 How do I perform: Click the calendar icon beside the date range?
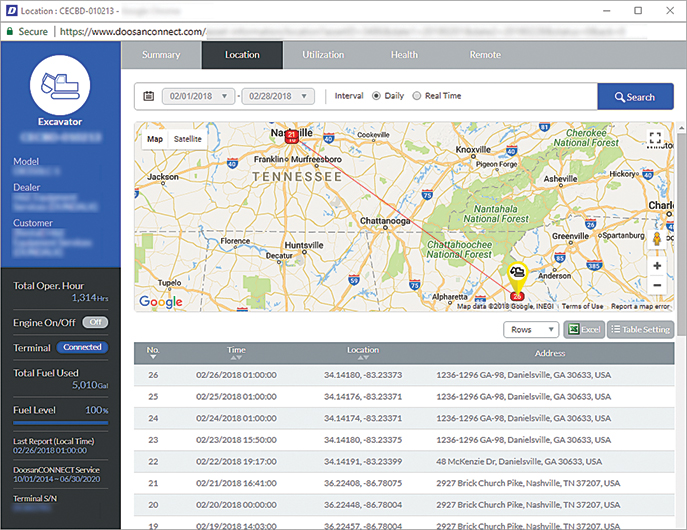click(x=149, y=97)
